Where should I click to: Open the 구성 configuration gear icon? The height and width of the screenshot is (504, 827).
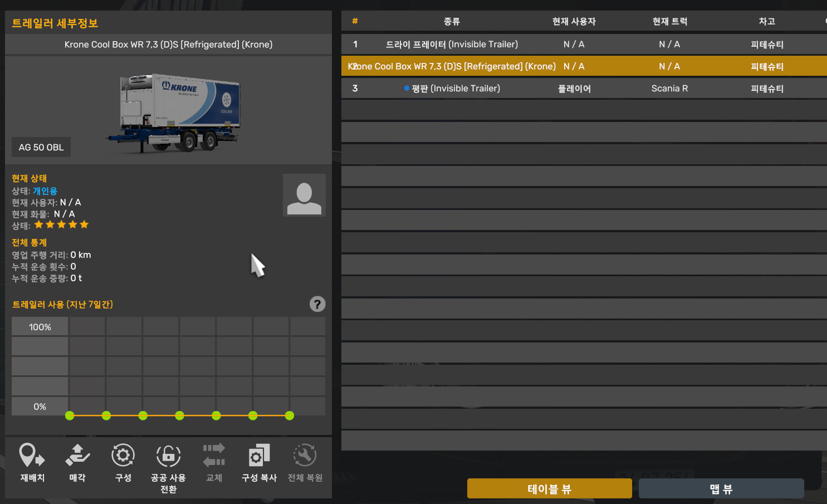123,456
